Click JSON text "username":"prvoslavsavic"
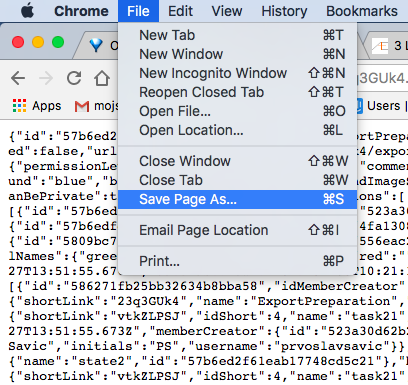 (x=292, y=346)
